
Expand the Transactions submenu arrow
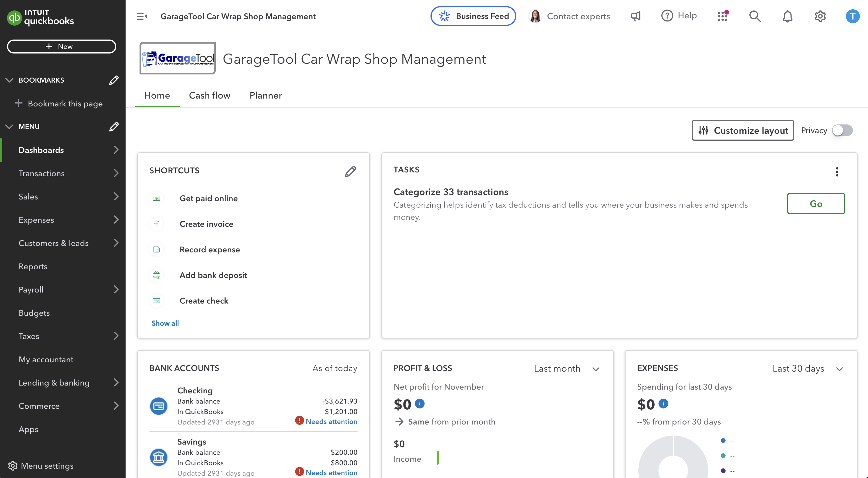[x=116, y=173]
